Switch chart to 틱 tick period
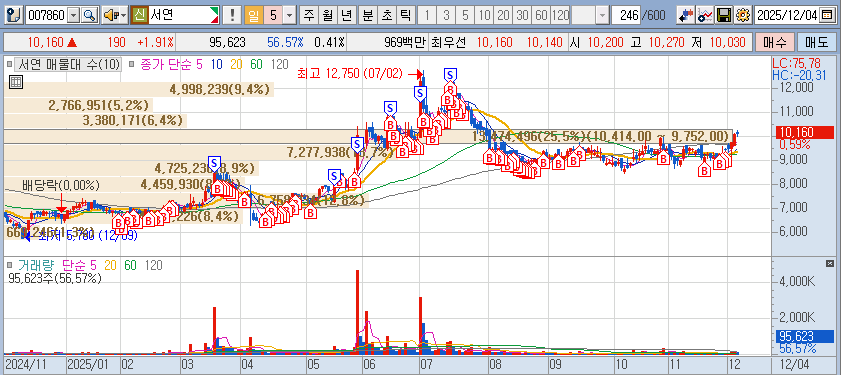This screenshot has width=841, height=375. click(x=405, y=15)
